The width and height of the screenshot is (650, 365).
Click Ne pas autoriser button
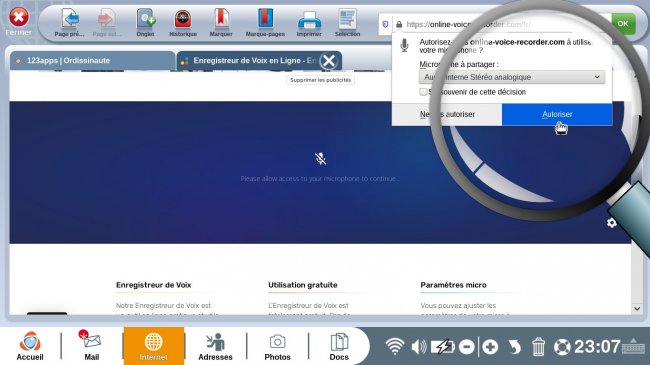[x=447, y=114]
